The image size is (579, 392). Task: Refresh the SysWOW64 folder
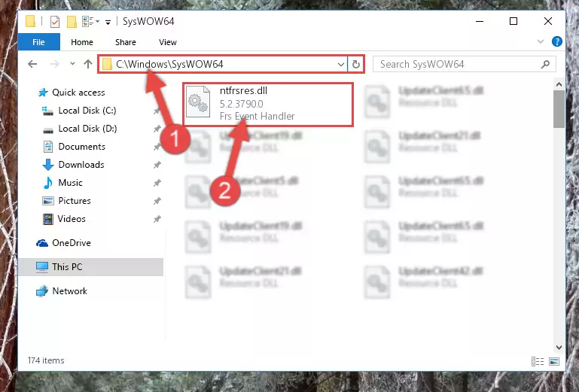tap(356, 65)
